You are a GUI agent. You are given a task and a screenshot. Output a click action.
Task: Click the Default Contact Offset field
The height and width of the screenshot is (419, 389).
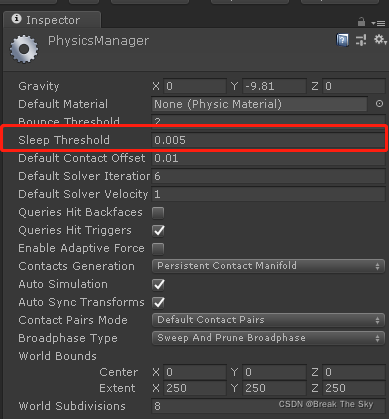coord(268,158)
